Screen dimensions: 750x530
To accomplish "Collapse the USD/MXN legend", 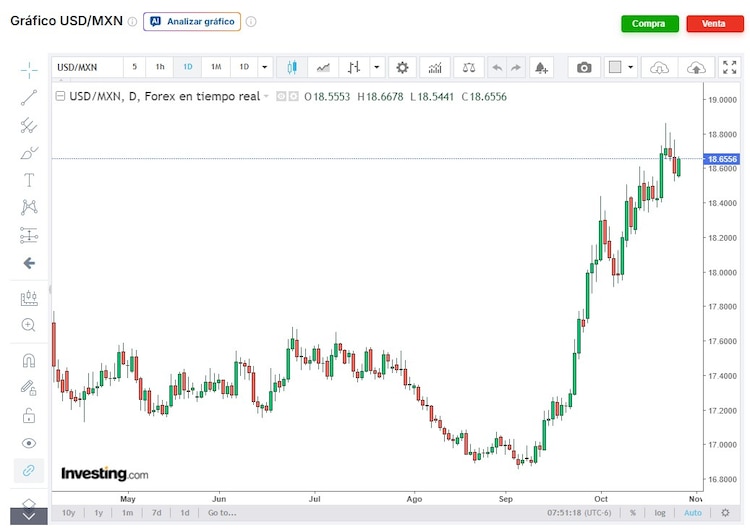I will pyautogui.click(x=60, y=96).
